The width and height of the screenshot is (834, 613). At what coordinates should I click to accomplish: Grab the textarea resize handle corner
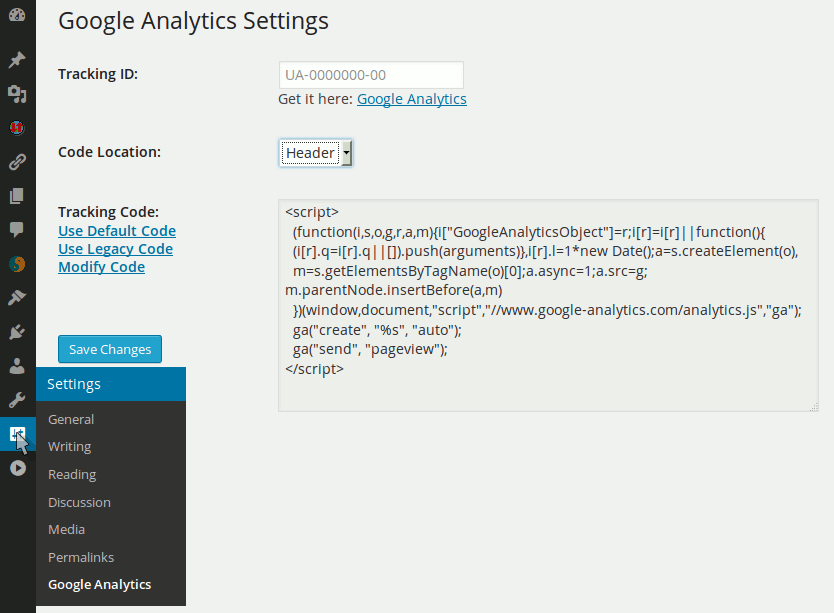pyautogui.click(x=814, y=408)
